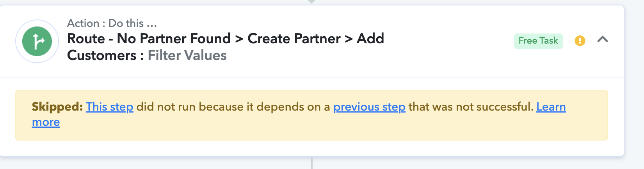Click the "Add" word ending the first title line
Viewport: 644px width, 169px height.
370,39
